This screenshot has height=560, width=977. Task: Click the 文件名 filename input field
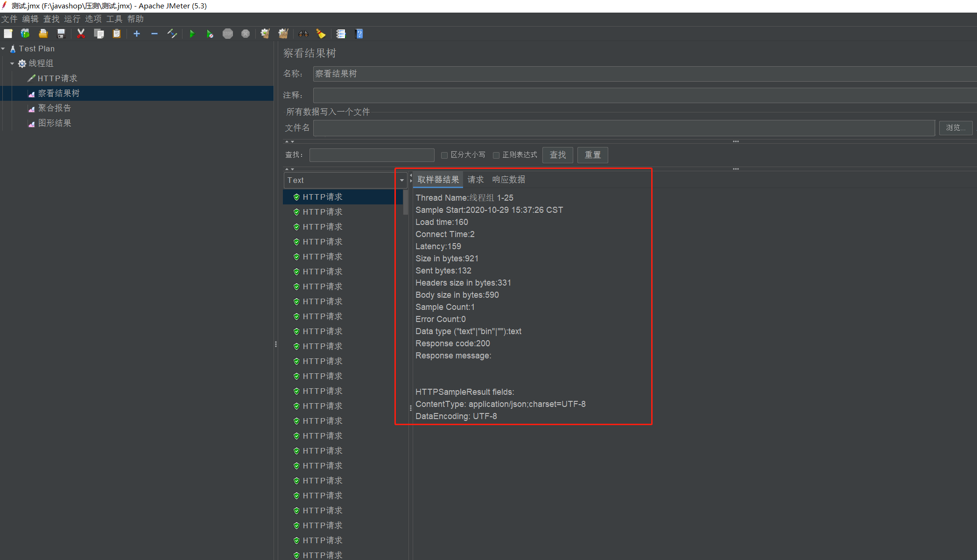624,128
